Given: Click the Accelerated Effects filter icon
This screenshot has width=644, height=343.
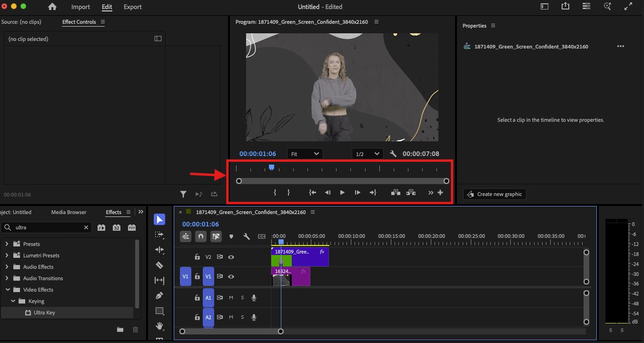Looking at the screenshot, I should 101,228.
